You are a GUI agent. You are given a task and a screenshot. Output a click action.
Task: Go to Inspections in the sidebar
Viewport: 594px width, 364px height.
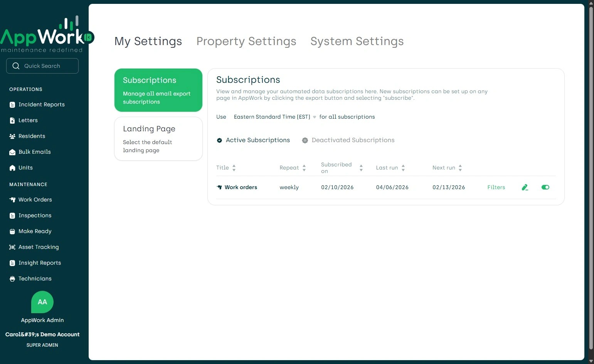pos(30,215)
